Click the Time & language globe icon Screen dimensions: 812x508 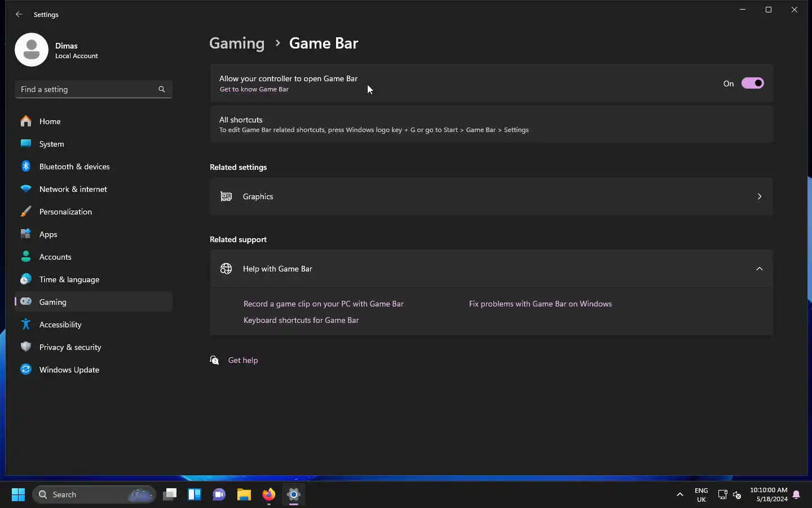(x=26, y=279)
